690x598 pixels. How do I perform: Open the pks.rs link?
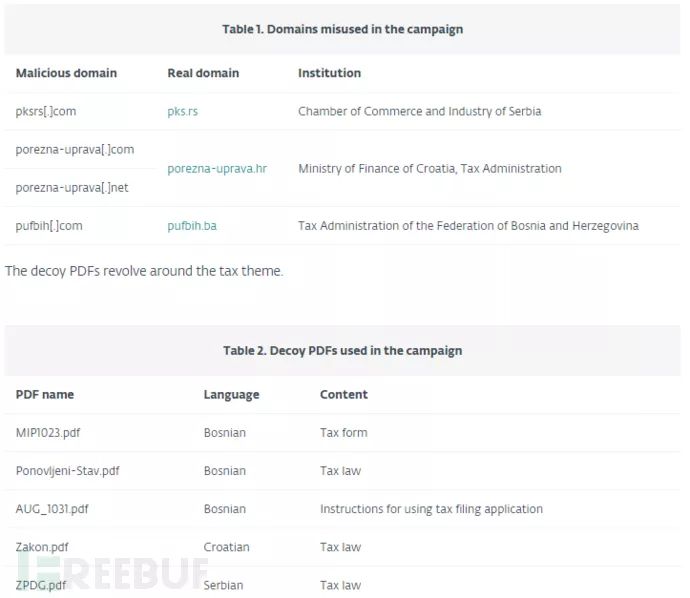point(182,111)
